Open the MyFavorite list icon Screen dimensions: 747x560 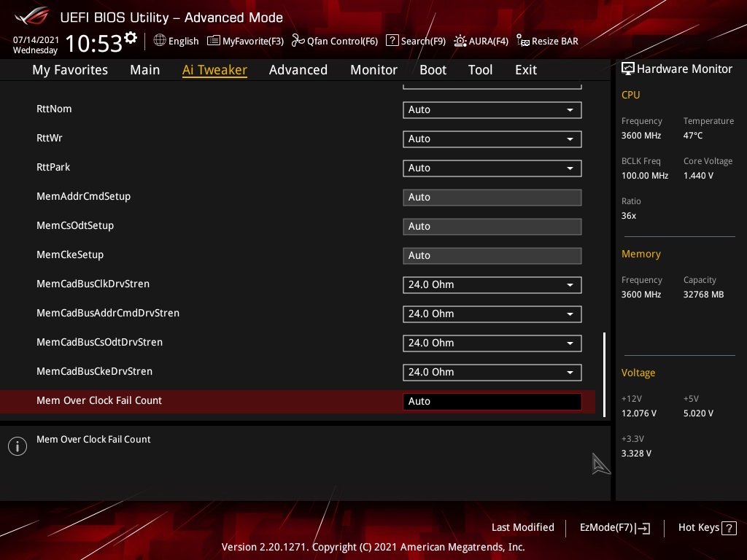click(214, 41)
